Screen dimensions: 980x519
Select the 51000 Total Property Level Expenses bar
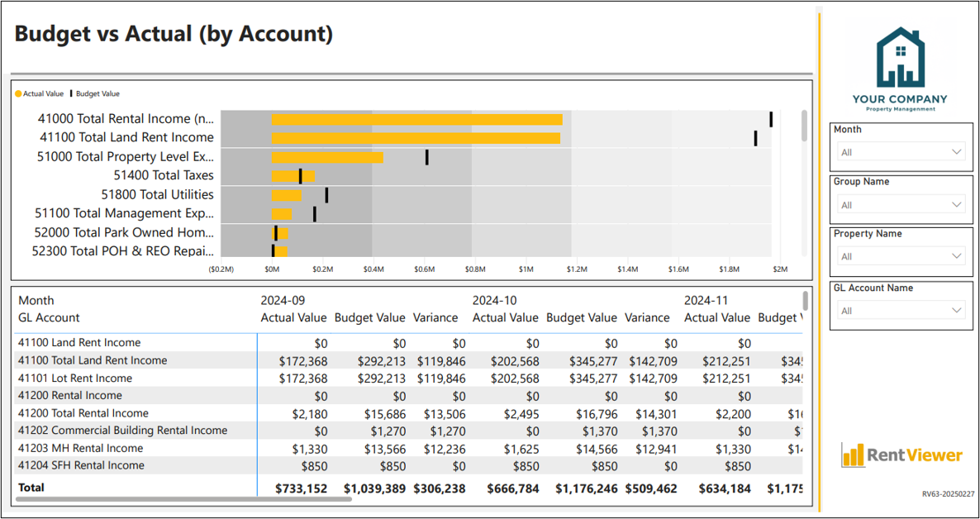(x=327, y=158)
